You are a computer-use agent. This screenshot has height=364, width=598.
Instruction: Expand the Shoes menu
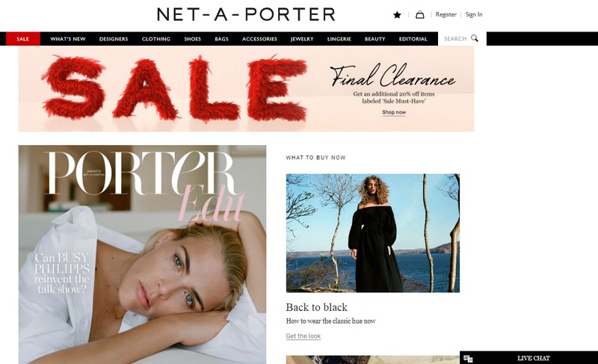coord(193,39)
